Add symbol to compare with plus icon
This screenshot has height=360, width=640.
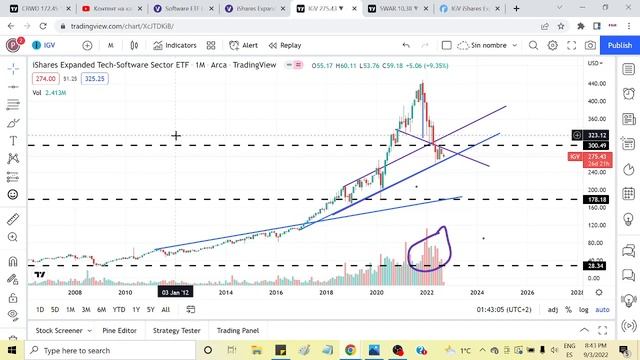tap(87, 45)
